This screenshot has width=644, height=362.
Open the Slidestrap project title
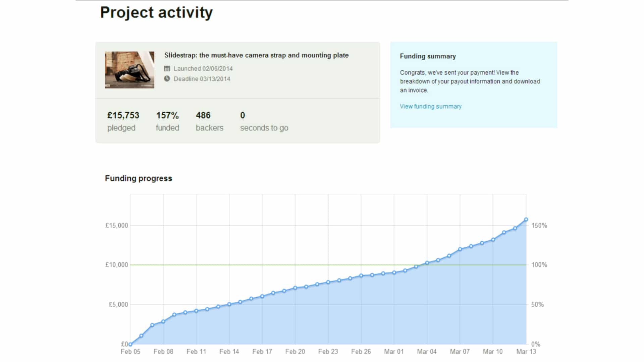[x=256, y=55]
